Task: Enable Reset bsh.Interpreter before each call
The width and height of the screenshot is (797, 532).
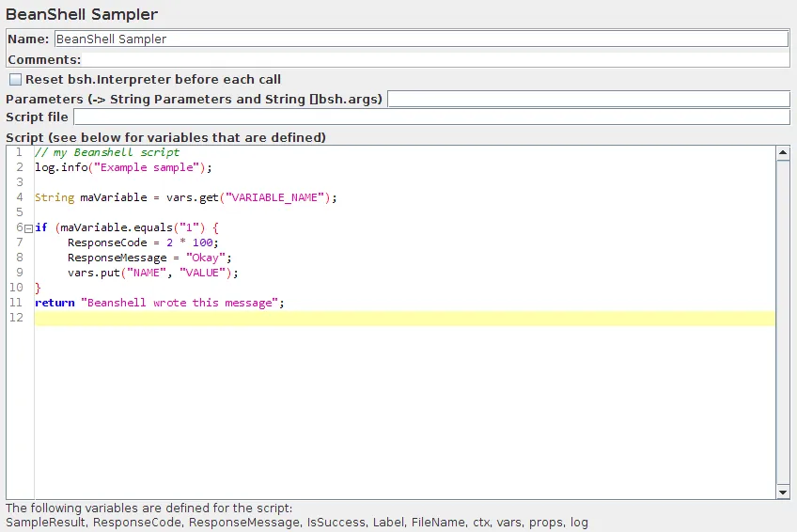Action: point(15,80)
